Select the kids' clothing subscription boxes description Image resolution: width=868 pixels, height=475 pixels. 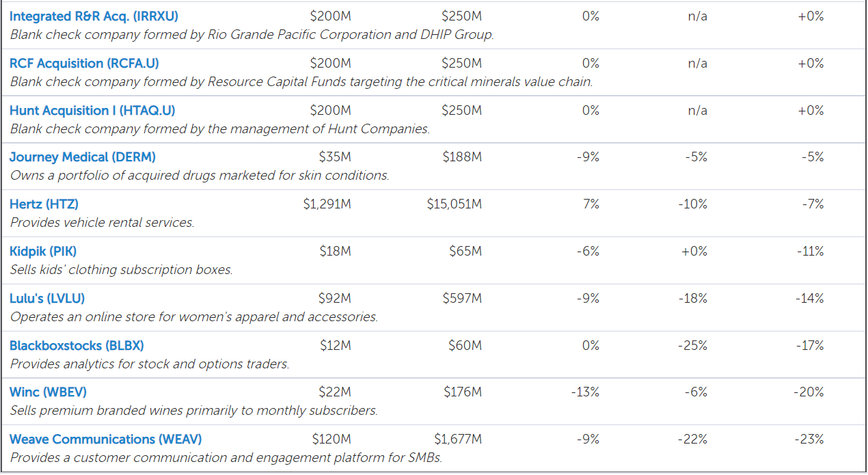[122, 270]
